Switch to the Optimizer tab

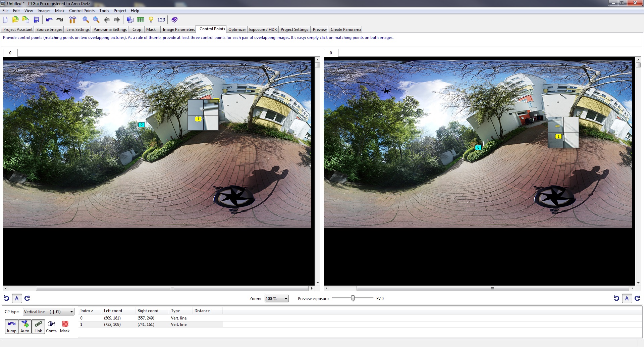click(x=237, y=30)
